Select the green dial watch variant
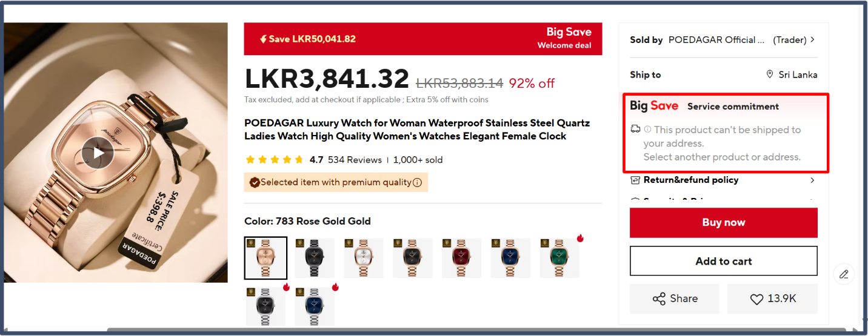 click(x=559, y=258)
